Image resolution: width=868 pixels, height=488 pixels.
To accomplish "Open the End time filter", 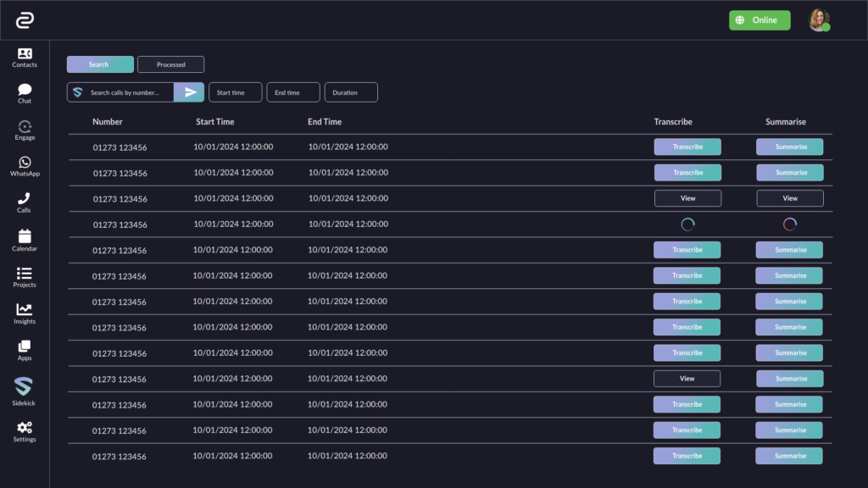I will [292, 92].
